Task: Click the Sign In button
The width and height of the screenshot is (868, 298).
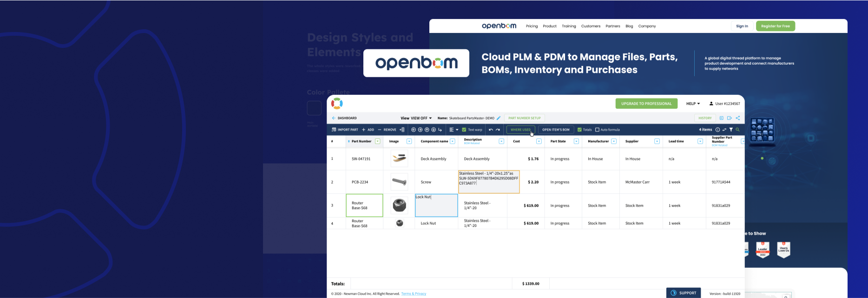Action: [742, 26]
